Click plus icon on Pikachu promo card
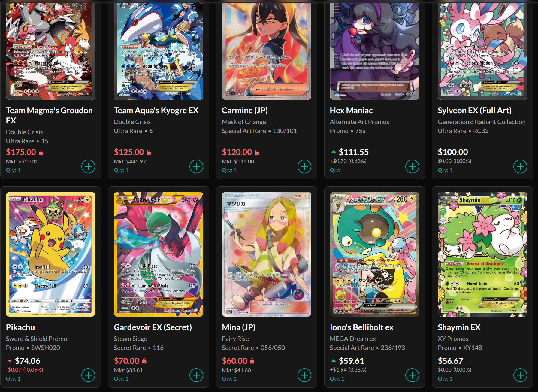The width and height of the screenshot is (538, 392). [x=88, y=375]
